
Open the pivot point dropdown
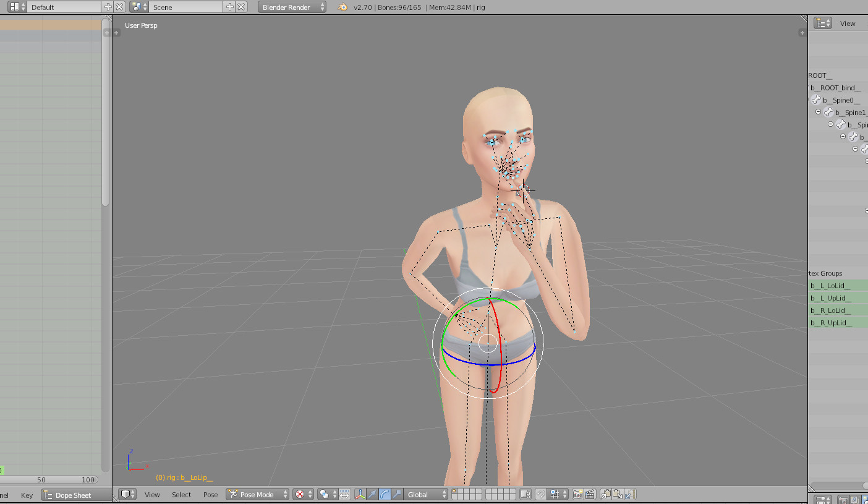point(328,494)
